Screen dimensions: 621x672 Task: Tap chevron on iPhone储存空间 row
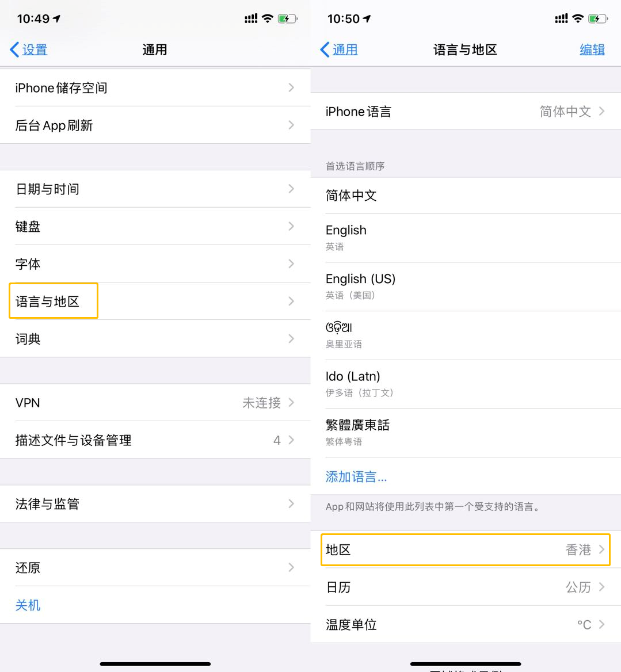[x=291, y=88]
